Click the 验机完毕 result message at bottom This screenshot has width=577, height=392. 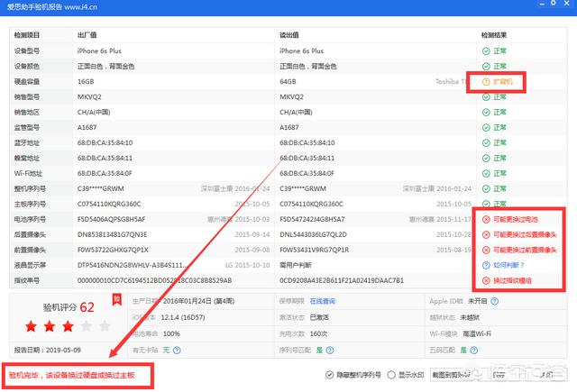point(72,376)
